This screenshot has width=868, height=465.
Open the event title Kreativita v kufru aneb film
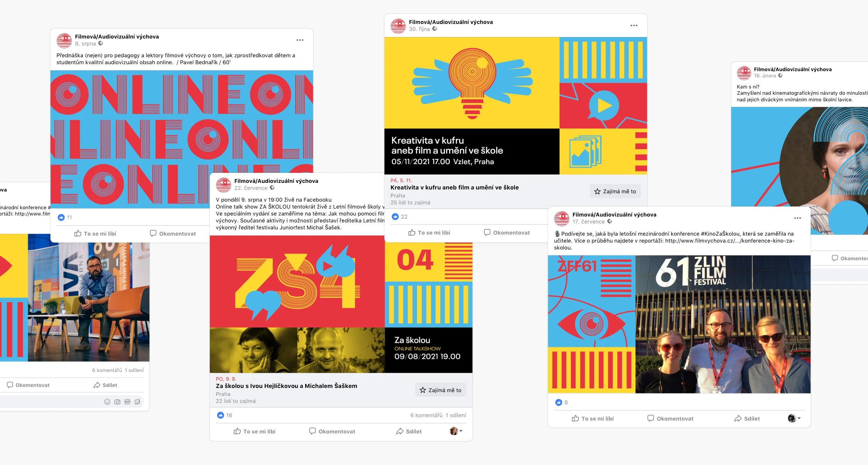[x=454, y=187]
